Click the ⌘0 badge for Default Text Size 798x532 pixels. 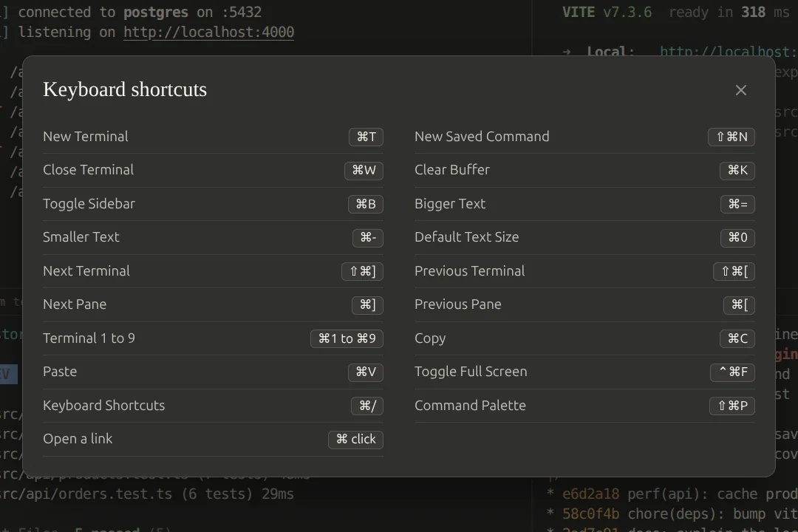(x=737, y=238)
